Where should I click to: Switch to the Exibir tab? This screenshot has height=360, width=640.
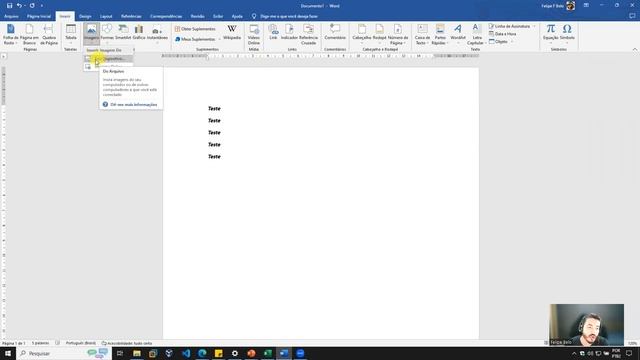pyautogui.click(x=218, y=16)
